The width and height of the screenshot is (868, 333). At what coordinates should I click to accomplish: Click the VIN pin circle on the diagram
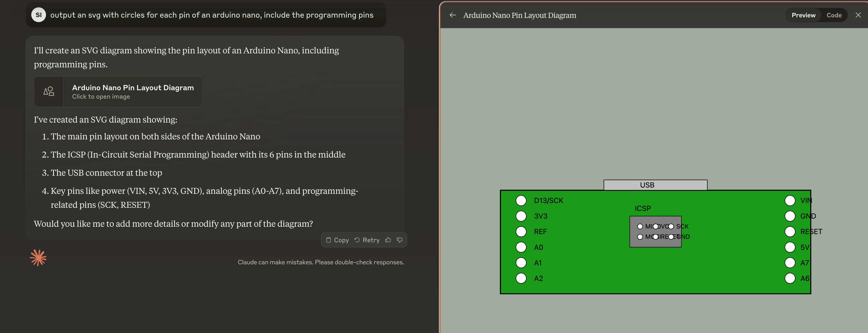coord(790,200)
